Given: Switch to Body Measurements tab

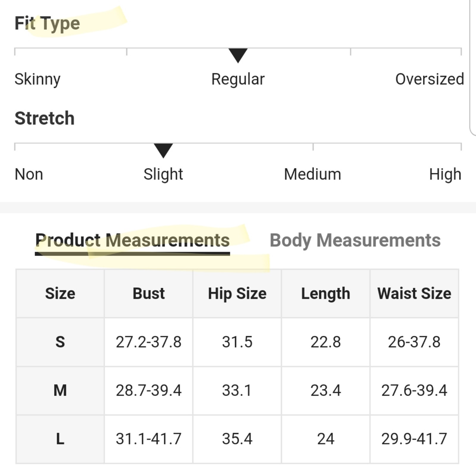Looking at the screenshot, I should coord(355,240).
